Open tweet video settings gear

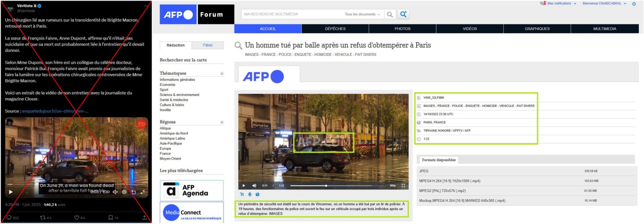[124, 192]
